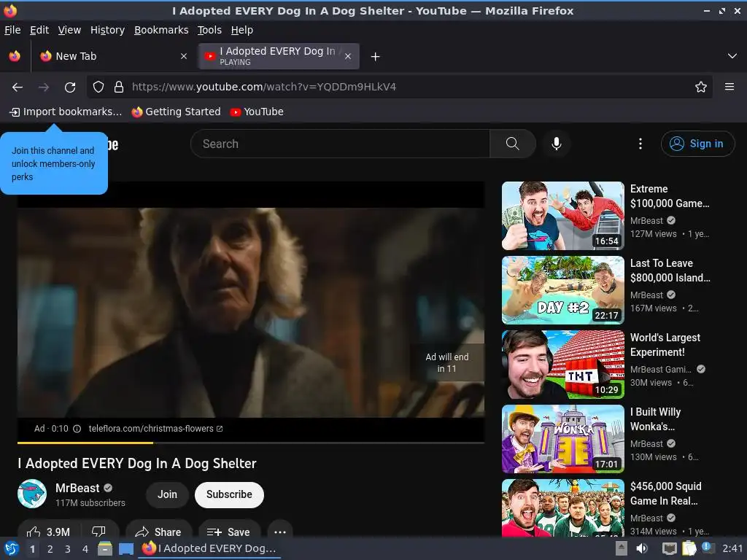
Task: Open YouTube bookmark in bookmarks toolbar
Action: (x=257, y=112)
